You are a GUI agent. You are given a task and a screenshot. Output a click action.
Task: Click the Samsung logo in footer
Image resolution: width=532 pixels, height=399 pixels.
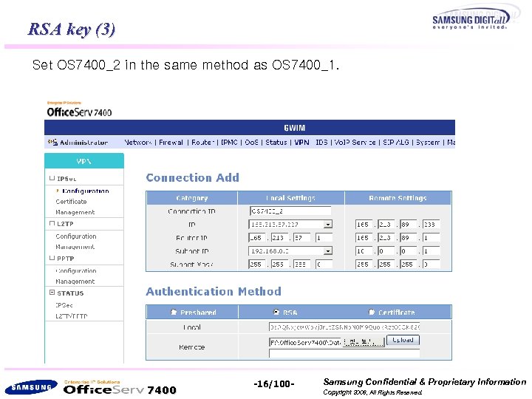point(31,387)
